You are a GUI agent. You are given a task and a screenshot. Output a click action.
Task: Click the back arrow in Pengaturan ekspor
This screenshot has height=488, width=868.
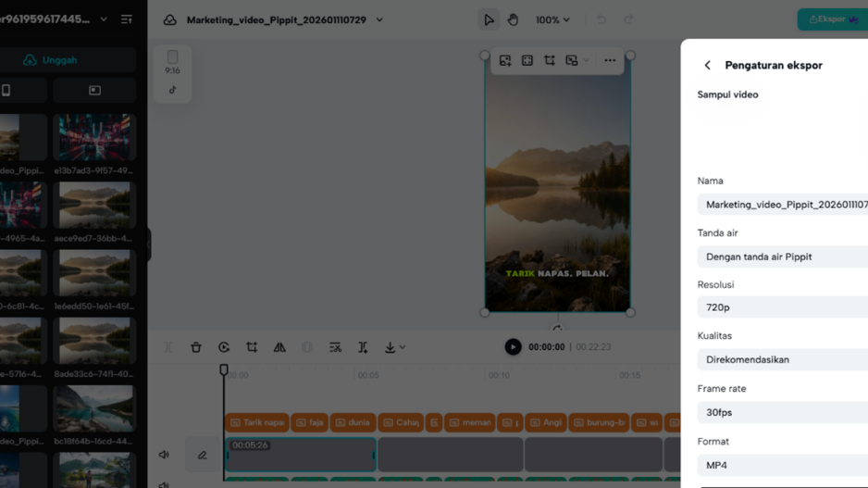coord(708,66)
